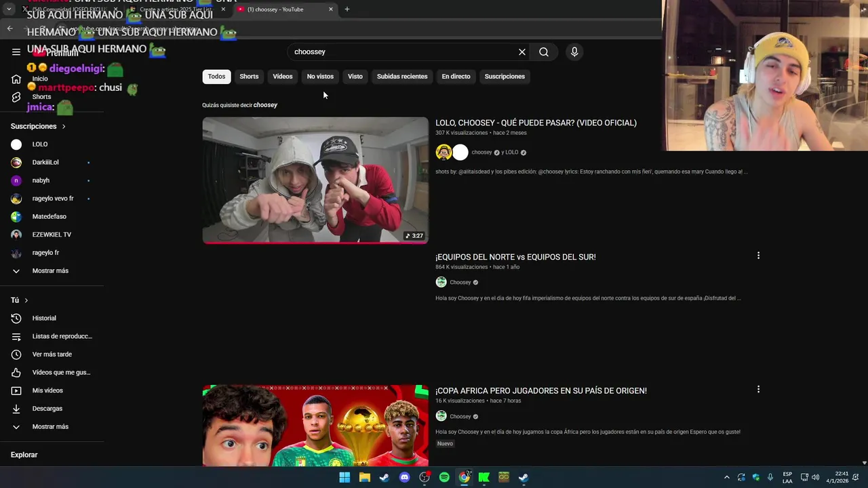868x488 pixels.
Task: Switch to Google Chrome in the taskbar
Action: 464,477
